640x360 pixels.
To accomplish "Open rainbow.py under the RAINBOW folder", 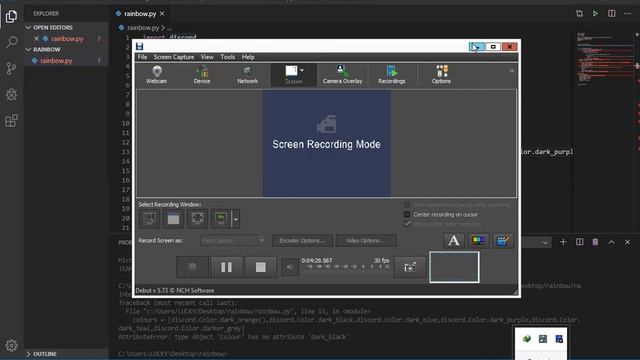I will (x=56, y=61).
